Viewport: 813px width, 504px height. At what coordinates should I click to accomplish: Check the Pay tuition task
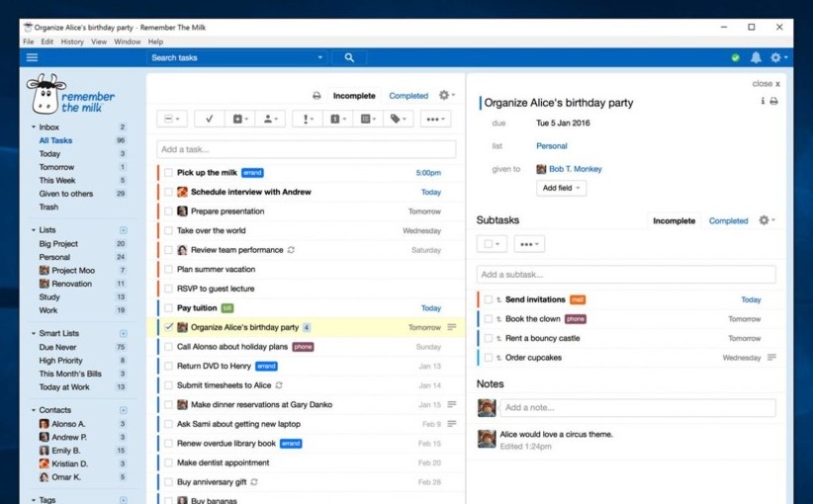tap(168, 307)
